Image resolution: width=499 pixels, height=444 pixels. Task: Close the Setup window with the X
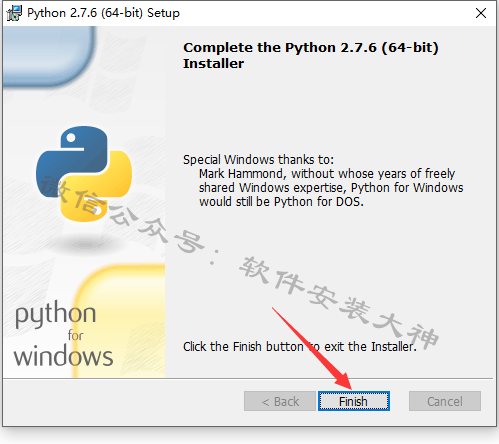point(481,13)
